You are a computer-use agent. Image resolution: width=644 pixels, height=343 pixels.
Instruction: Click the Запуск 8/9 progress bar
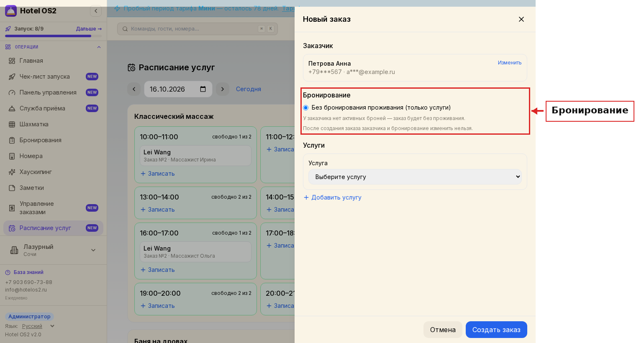53,36
